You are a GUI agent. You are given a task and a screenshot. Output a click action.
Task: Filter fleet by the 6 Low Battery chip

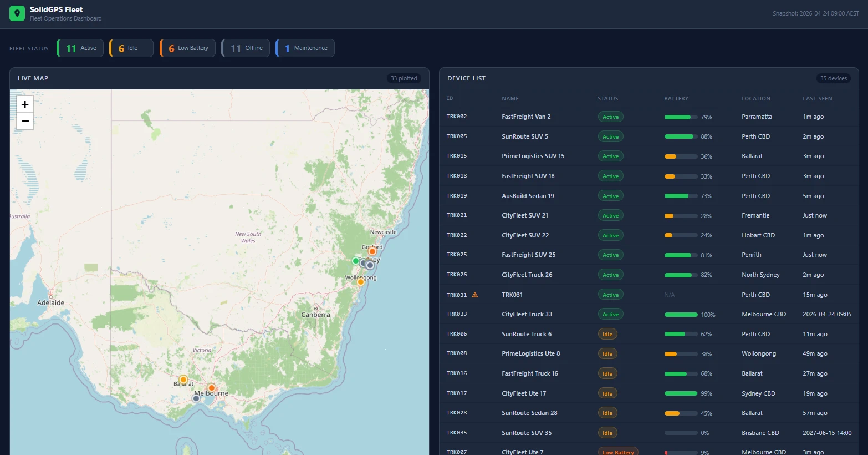pos(187,48)
